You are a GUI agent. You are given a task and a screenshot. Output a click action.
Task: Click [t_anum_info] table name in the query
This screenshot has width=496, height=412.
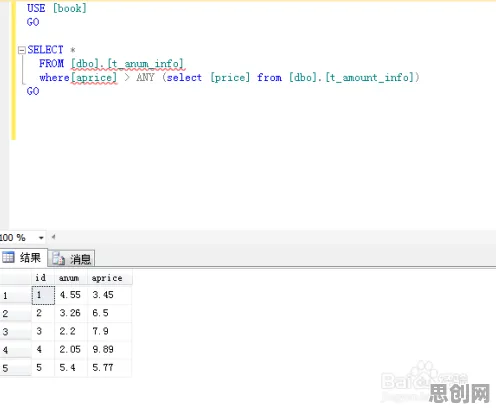point(145,63)
